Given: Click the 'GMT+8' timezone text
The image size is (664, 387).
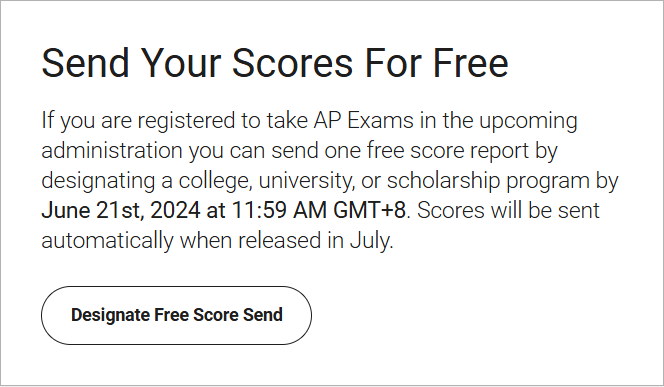Looking at the screenshot, I should point(369,210).
